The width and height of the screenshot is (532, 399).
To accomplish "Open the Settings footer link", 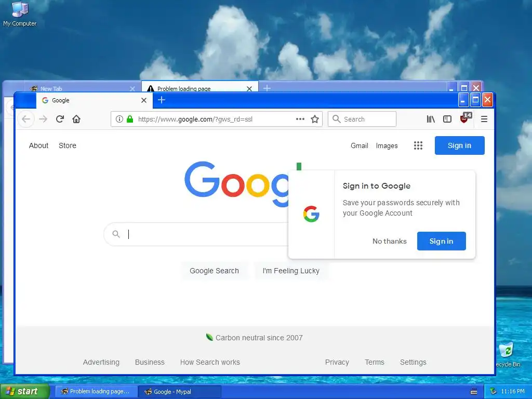I will click(x=413, y=362).
